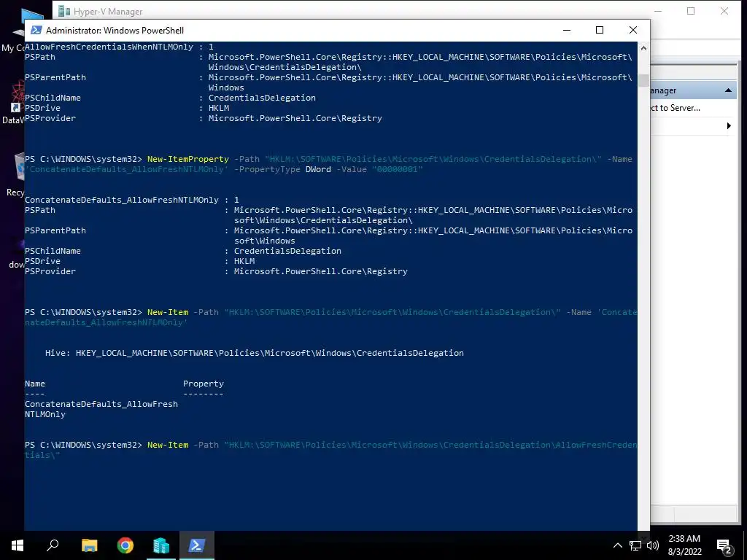Click 'ConcatenateDefaults_AllowFresh' name row in table
Screen dimensions: 747x560
tap(101, 408)
